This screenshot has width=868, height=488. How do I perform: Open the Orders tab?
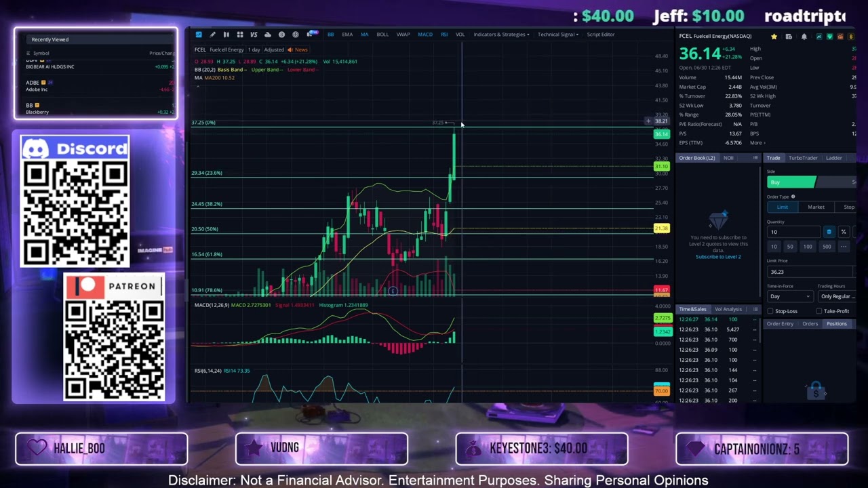point(810,324)
